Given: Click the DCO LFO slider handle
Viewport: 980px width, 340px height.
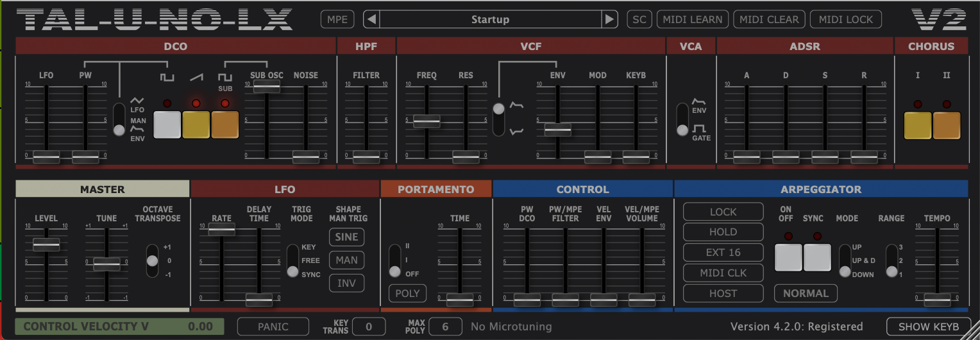Looking at the screenshot, I should click(x=46, y=156).
